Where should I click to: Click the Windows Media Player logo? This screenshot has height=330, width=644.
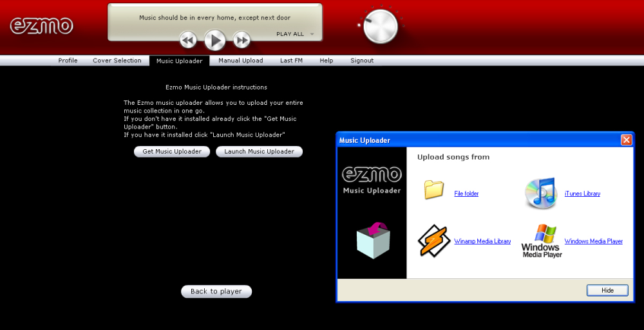coord(542,241)
